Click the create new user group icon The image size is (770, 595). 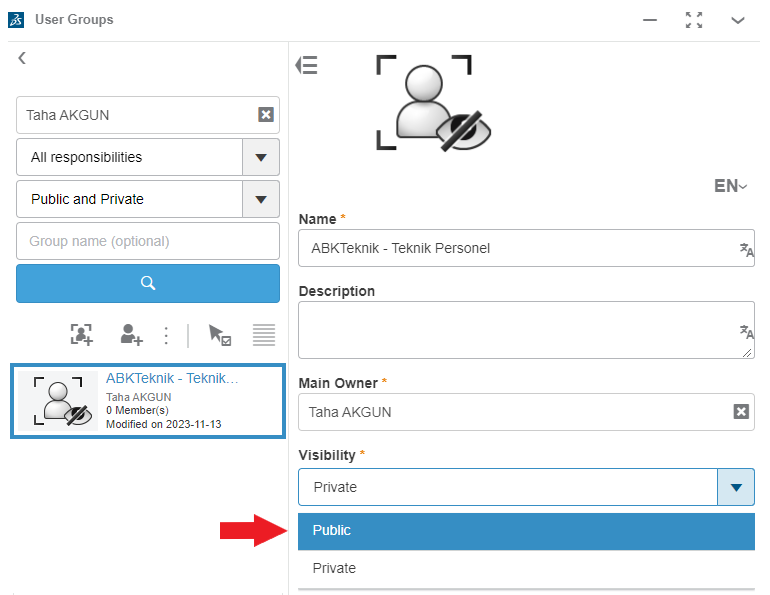click(x=81, y=335)
